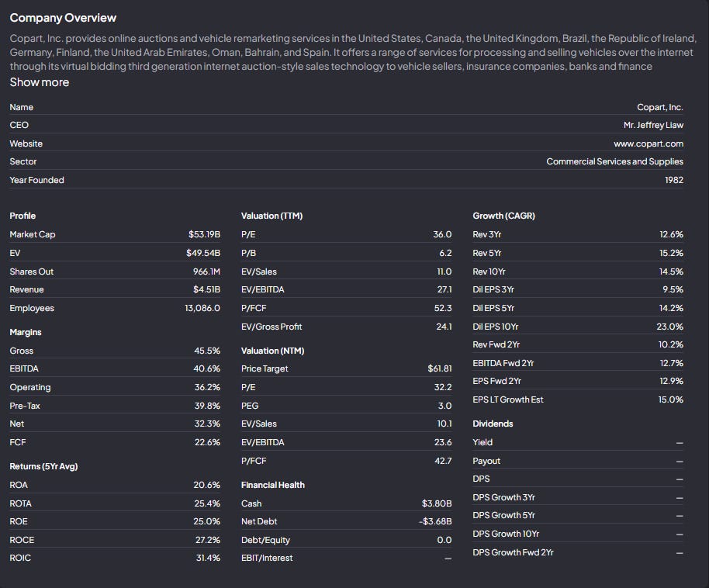709x588 pixels.
Task: Select the ROE value 25.0%
Action: 206,521
